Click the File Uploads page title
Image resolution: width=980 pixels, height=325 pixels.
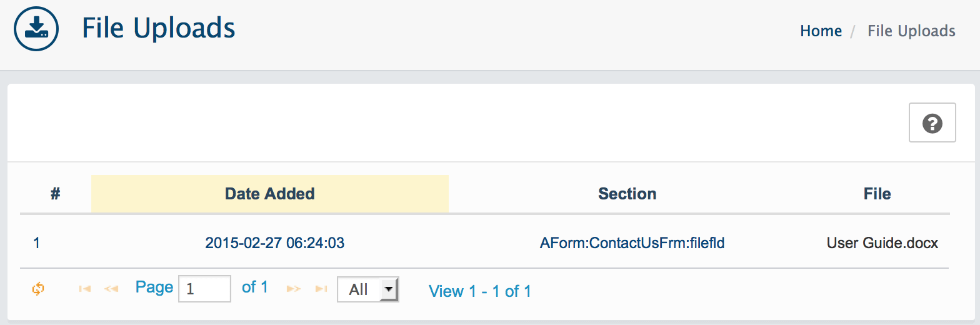[159, 27]
